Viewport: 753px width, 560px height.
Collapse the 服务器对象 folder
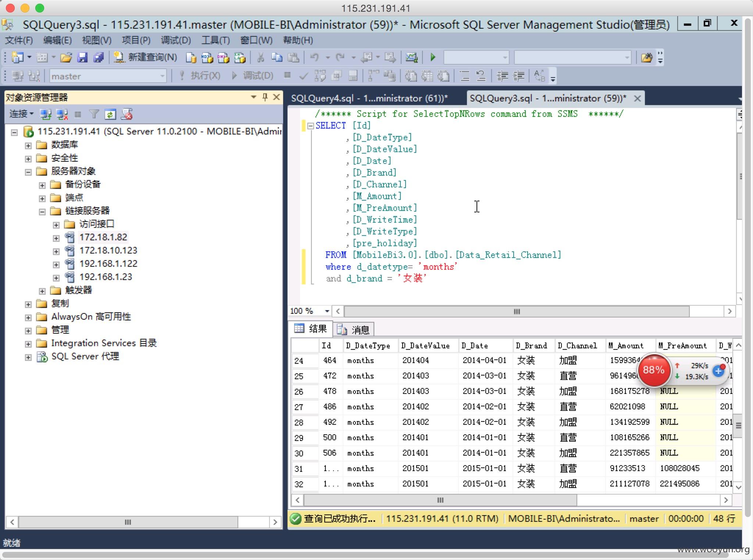click(28, 172)
